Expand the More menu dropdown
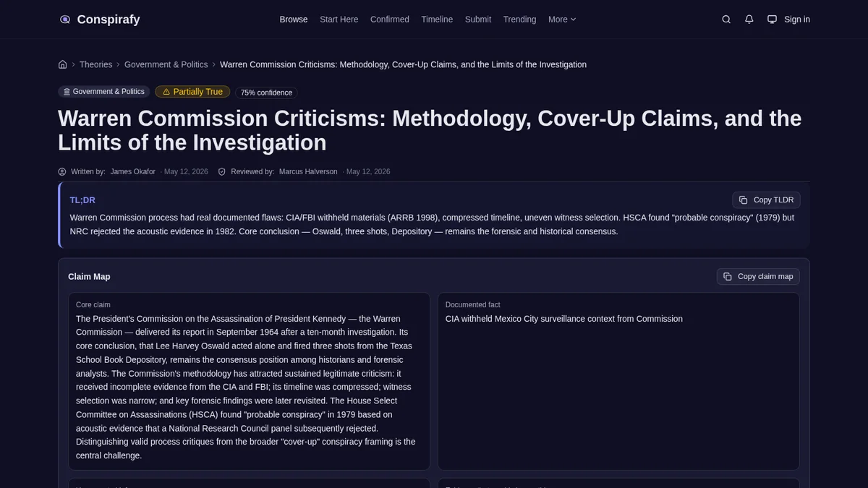This screenshot has width=868, height=488. click(x=562, y=20)
